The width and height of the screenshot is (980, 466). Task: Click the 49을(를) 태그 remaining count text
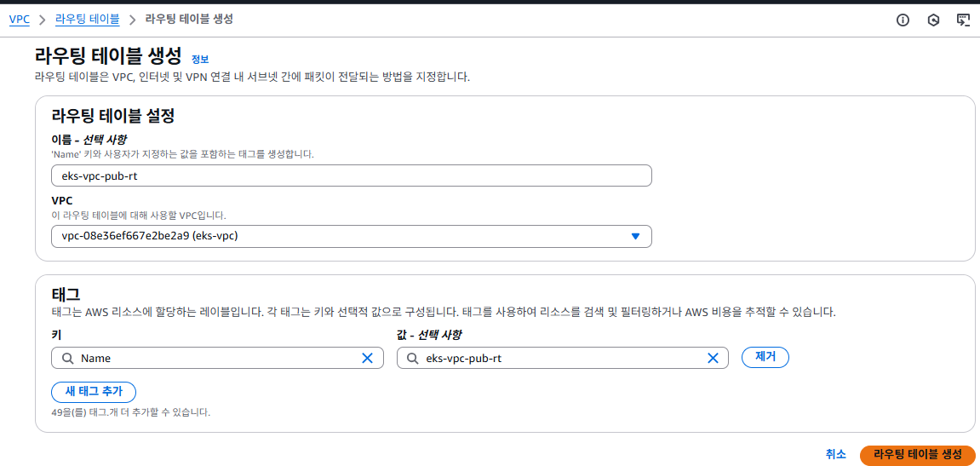(x=130, y=413)
